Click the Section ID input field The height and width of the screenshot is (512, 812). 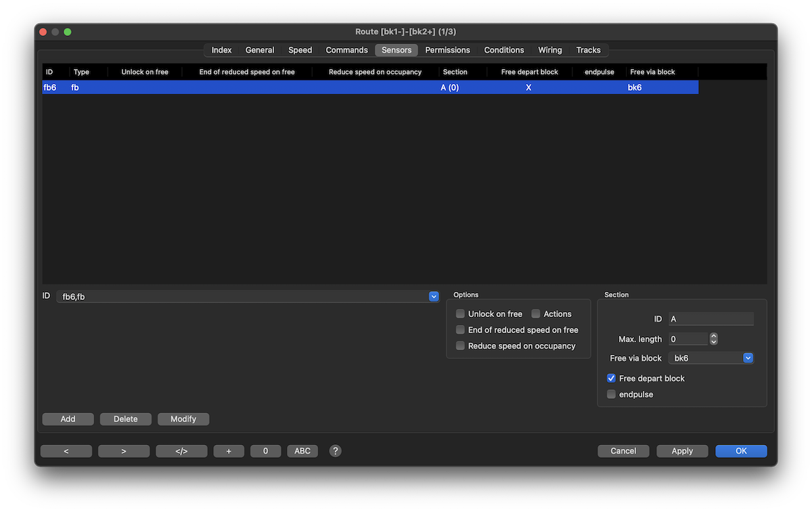[710, 319]
